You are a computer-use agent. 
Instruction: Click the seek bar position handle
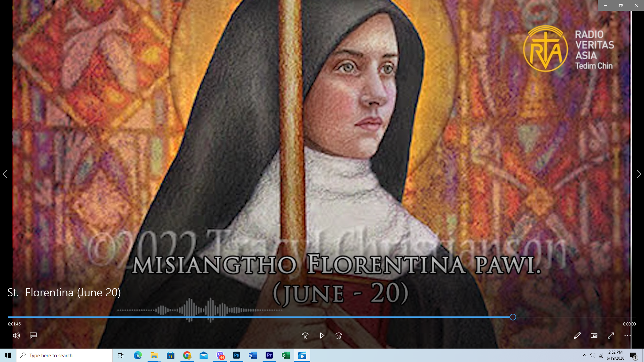[x=513, y=317]
